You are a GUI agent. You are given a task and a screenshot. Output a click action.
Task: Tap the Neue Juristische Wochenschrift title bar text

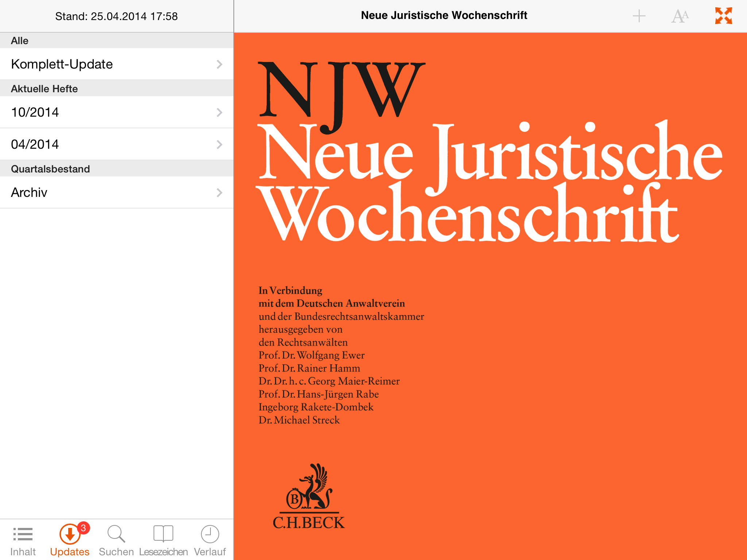[x=444, y=15]
